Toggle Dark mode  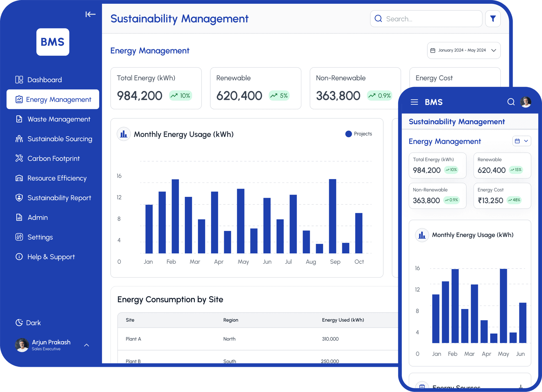(x=28, y=323)
